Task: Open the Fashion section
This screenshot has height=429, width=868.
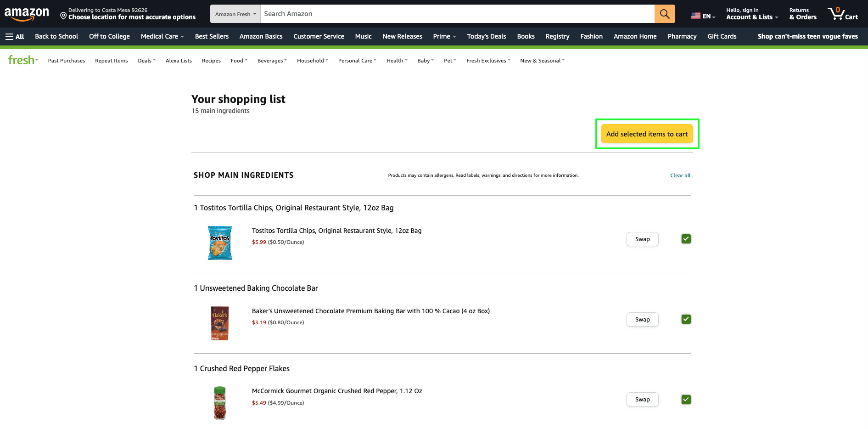Action: point(591,37)
